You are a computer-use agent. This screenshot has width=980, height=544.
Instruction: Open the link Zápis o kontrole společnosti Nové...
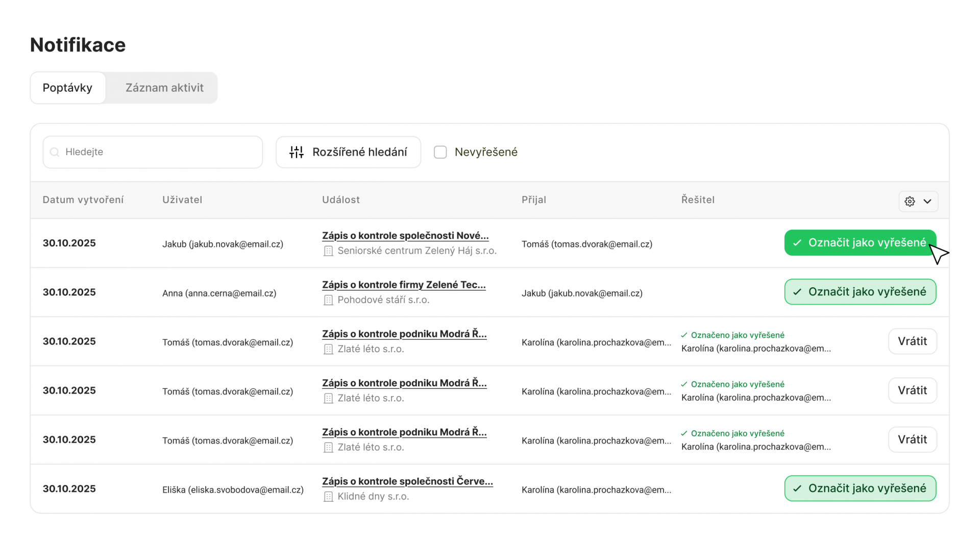click(x=405, y=235)
